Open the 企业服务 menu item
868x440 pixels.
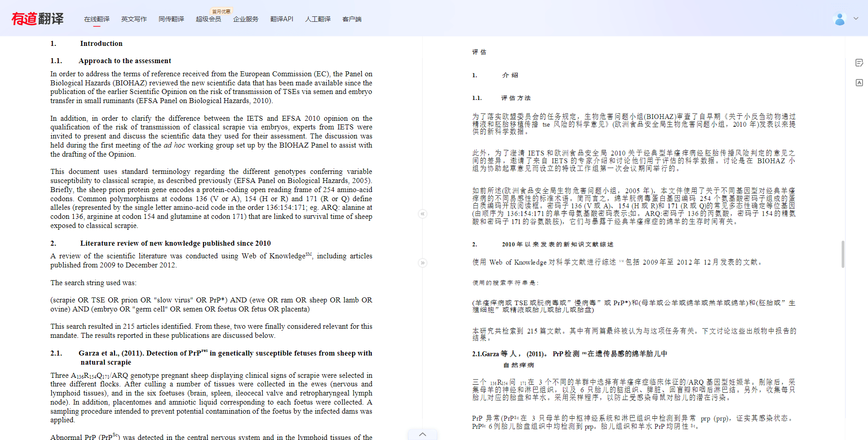246,19
